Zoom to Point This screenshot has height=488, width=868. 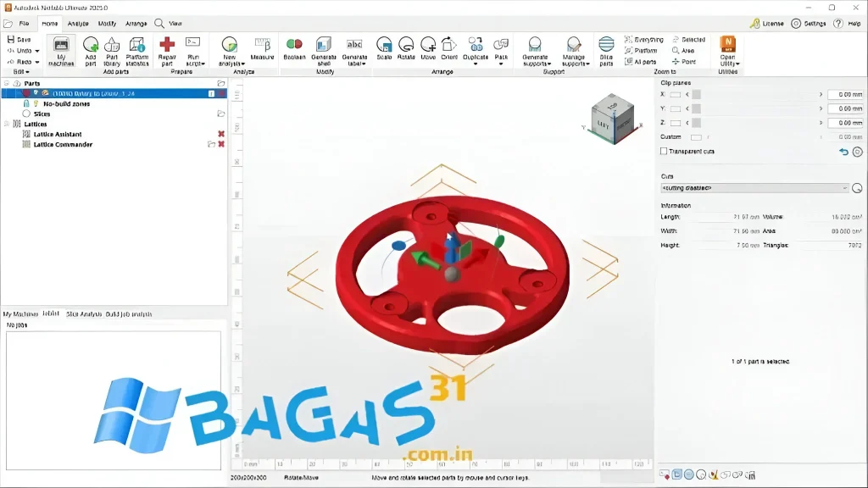(x=684, y=61)
